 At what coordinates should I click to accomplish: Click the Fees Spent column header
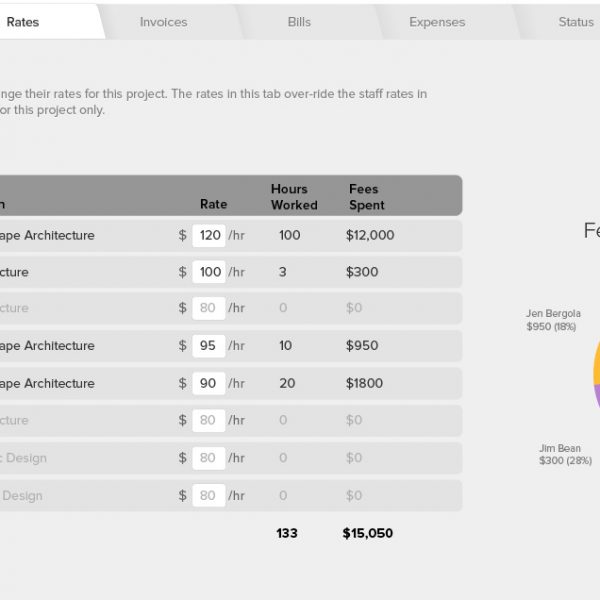(x=367, y=197)
